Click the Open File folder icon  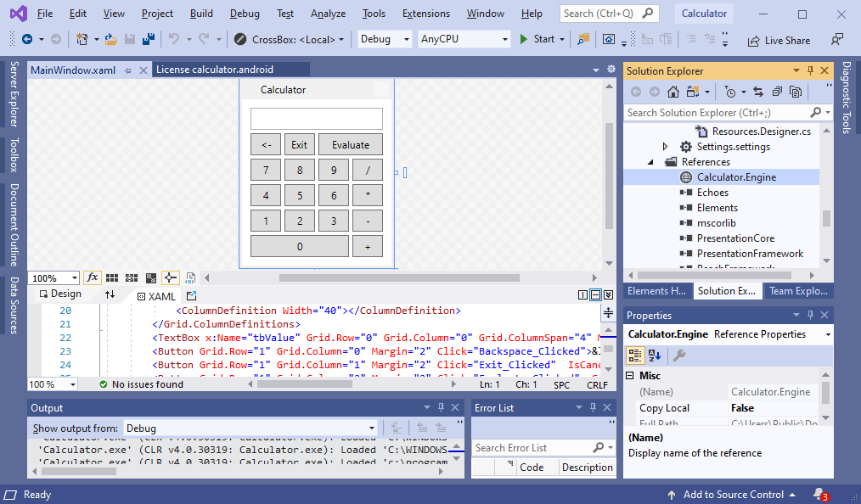tap(111, 39)
